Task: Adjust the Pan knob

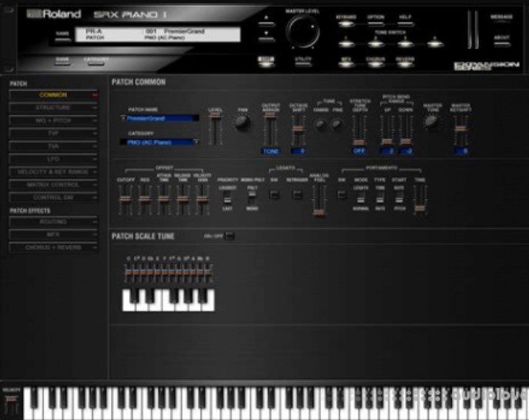Action: pyautogui.click(x=243, y=122)
